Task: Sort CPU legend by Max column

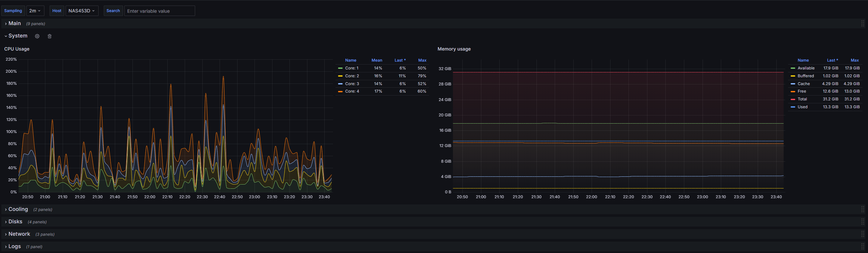Action: click(x=422, y=60)
